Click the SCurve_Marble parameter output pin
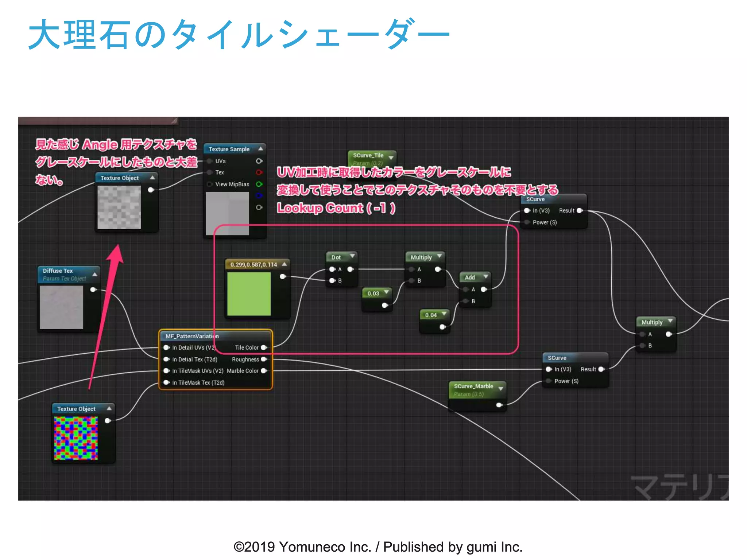 [499, 405]
